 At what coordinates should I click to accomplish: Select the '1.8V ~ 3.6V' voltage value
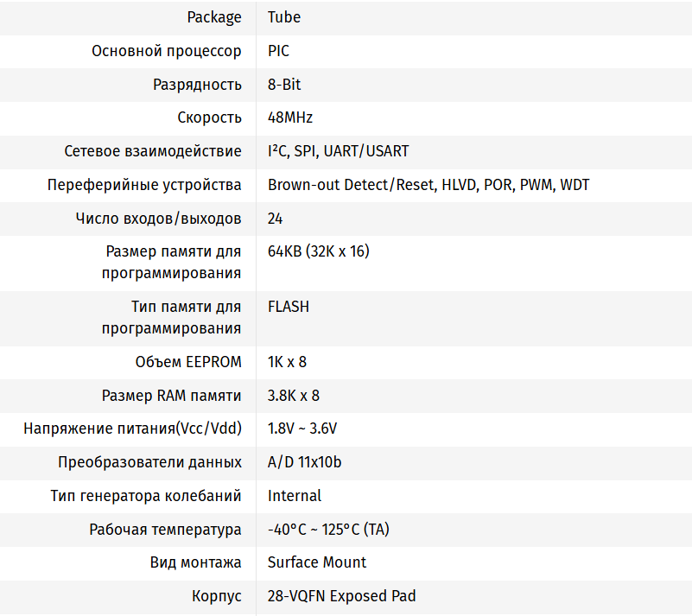[302, 429]
